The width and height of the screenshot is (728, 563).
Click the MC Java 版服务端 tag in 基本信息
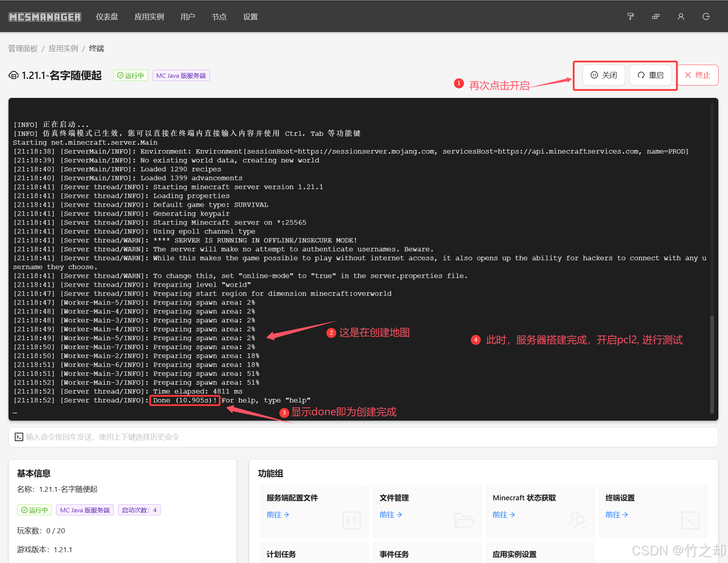pos(85,510)
